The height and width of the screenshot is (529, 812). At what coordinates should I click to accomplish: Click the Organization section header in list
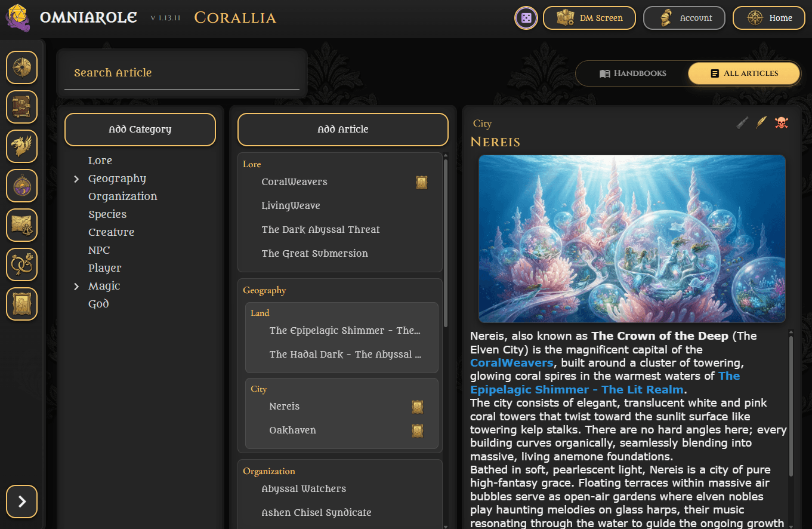(269, 472)
